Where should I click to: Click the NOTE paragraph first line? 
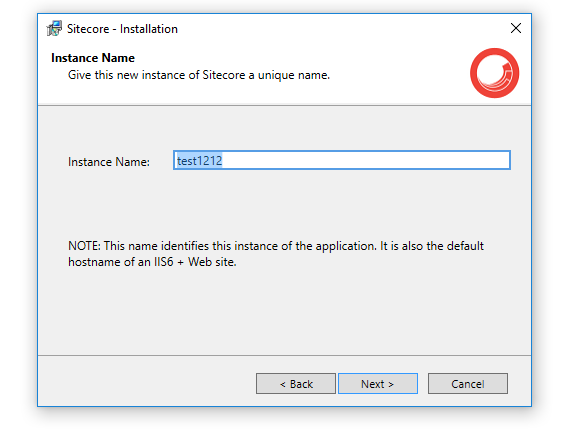click(x=276, y=246)
